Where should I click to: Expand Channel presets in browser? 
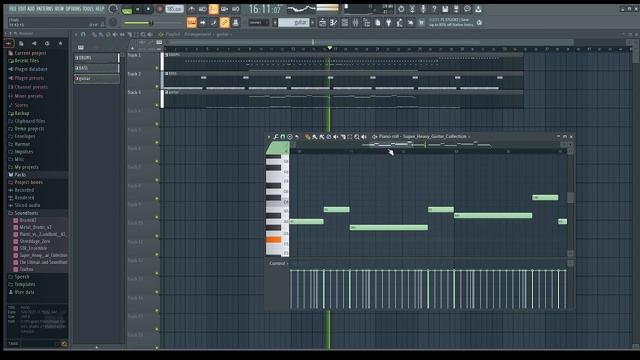(x=31, y=87)
